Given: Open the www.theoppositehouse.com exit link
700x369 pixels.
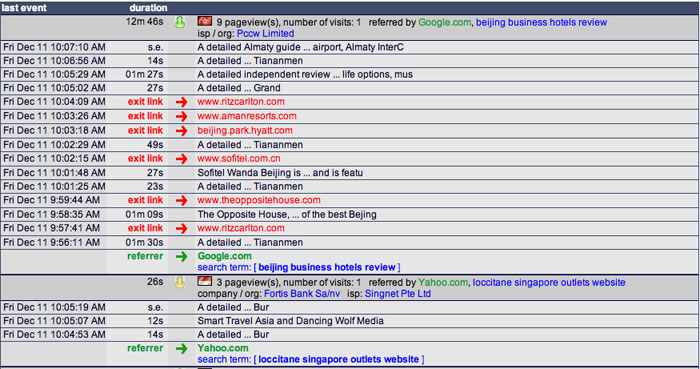Looking at the screenshot, I should coord(259,200).
